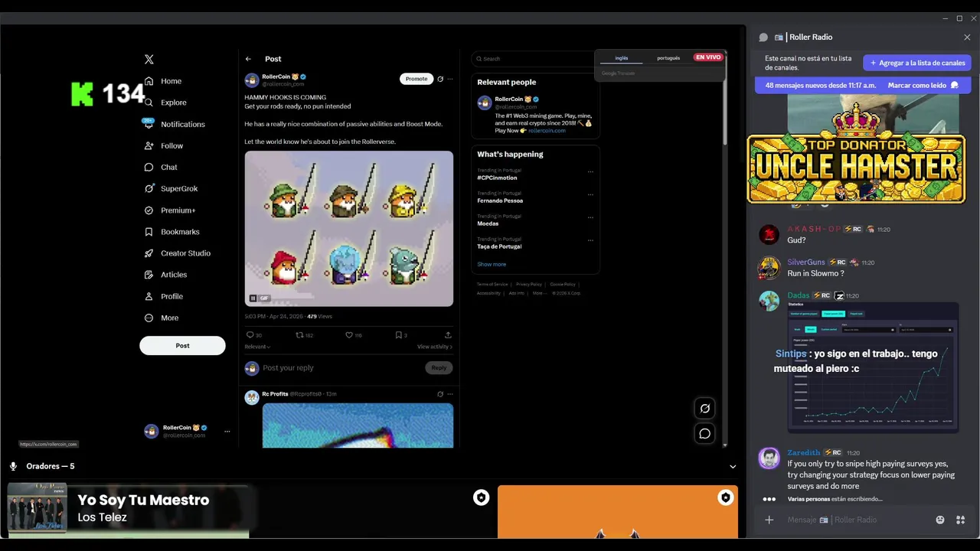
Task: Click Grok icon on Rc Profits reply
Action: pyautogui.click(x=440, y=394)
